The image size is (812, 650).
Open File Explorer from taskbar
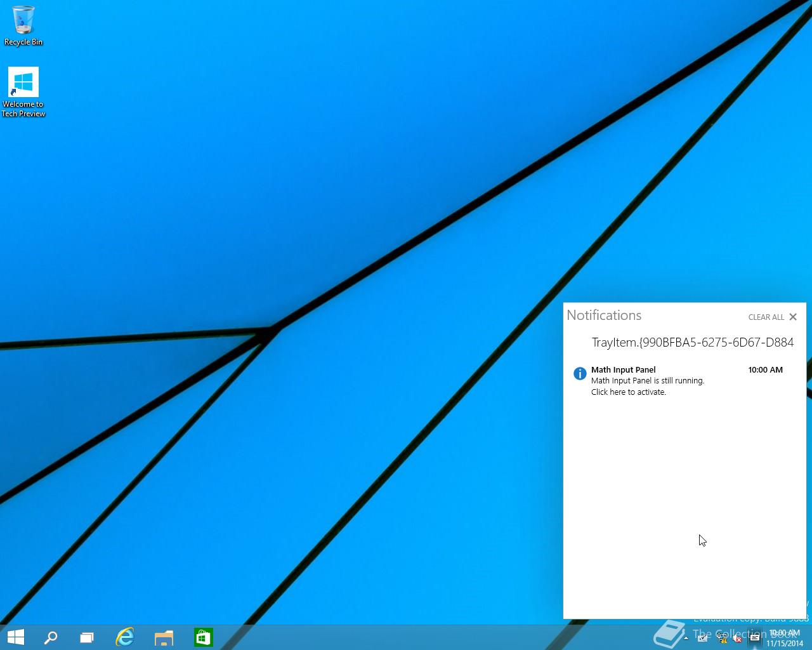point(164,637)
